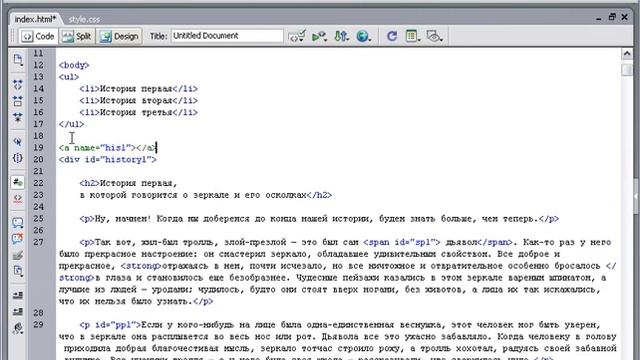Minimize the document window
The width and height of the screenshot is (640, 360).
(x=598, y=18)
